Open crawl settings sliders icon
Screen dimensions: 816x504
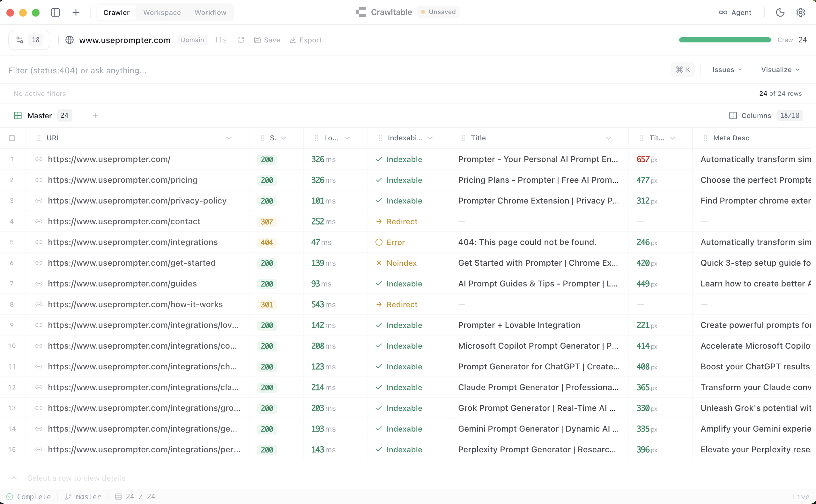coord(20,40)
